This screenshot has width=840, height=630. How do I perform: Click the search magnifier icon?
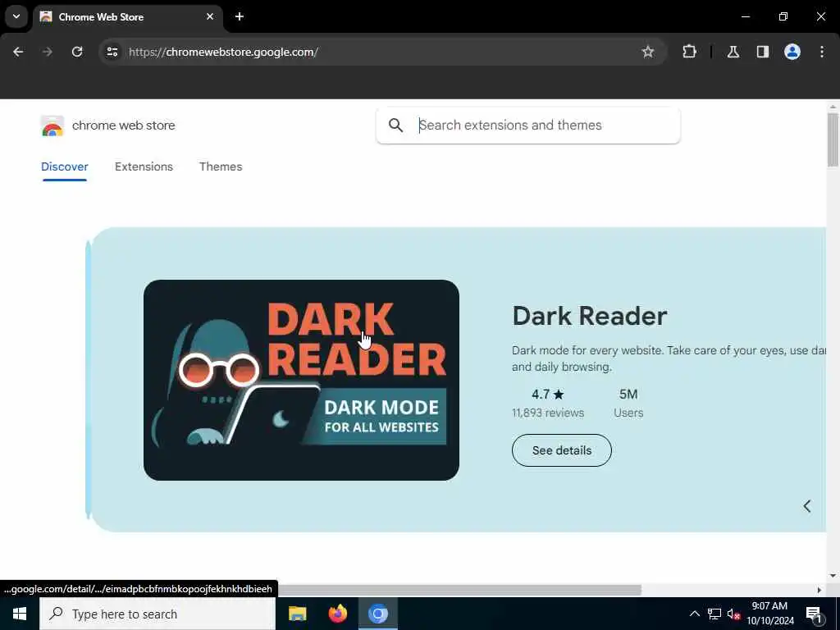[x=396, y=126]
